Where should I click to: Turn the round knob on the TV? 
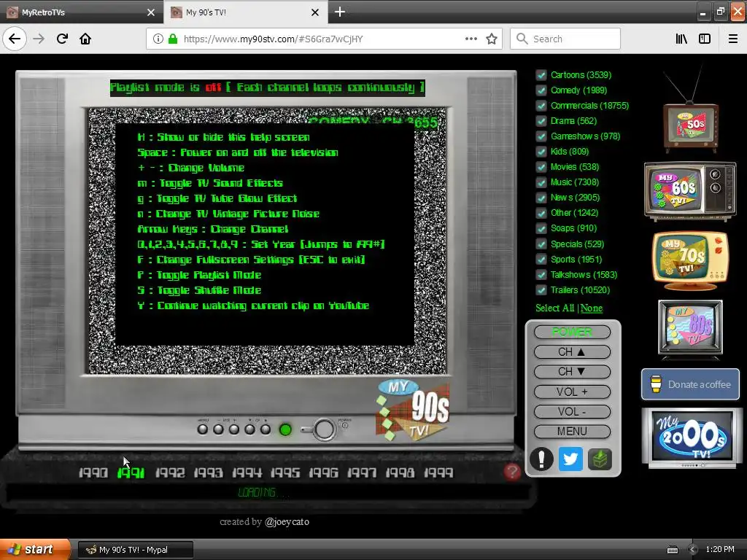point(325,429)
